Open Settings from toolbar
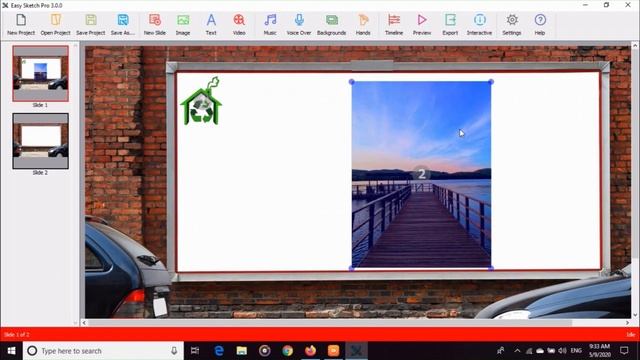This screenshot has width=640, height=360. 512,24
